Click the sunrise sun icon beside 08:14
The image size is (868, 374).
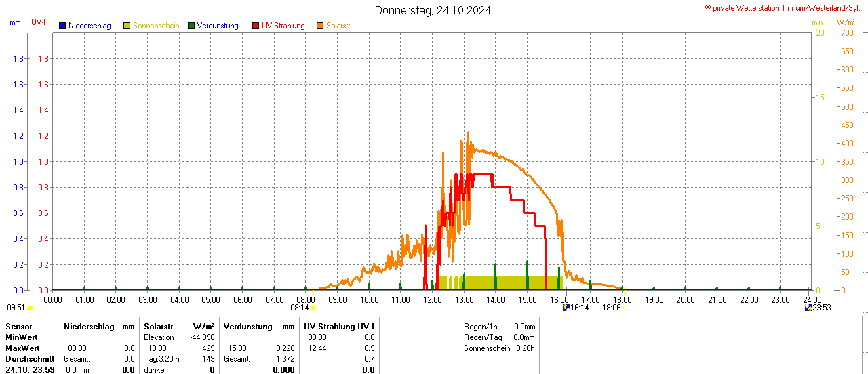(x=313, y=308)
